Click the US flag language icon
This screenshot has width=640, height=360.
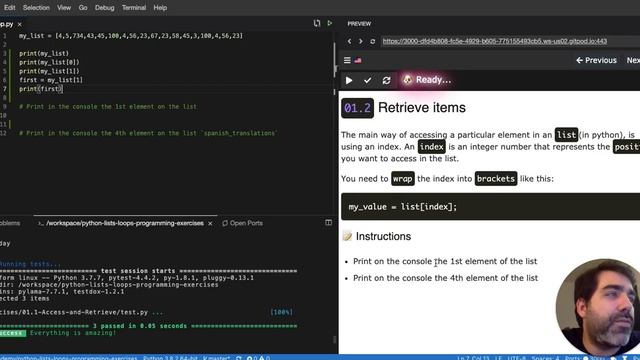tap(358, 60)
